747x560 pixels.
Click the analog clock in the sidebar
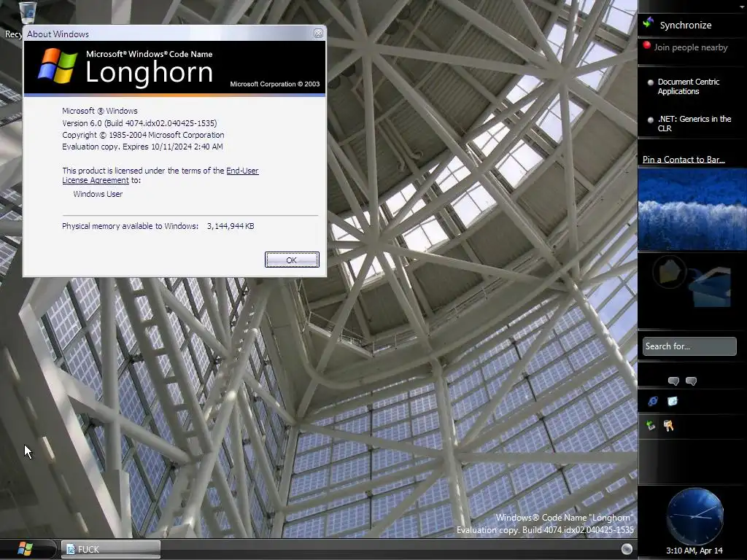click(x=694, y=516)
